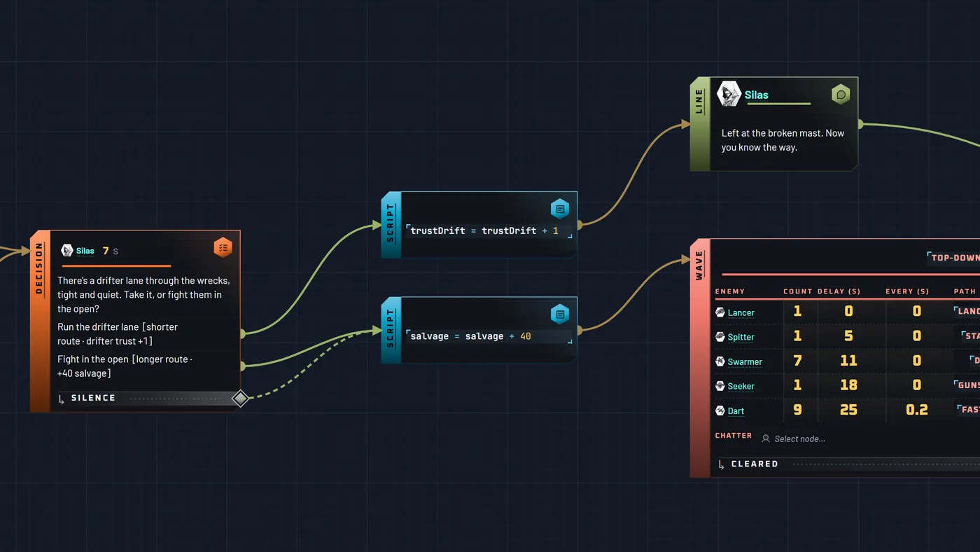Click the 'drifter lane through the wrecks' prompt text

coord(143,295)
